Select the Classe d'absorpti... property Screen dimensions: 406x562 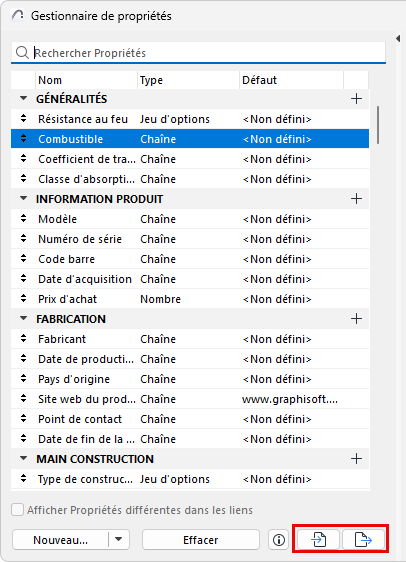190,179
